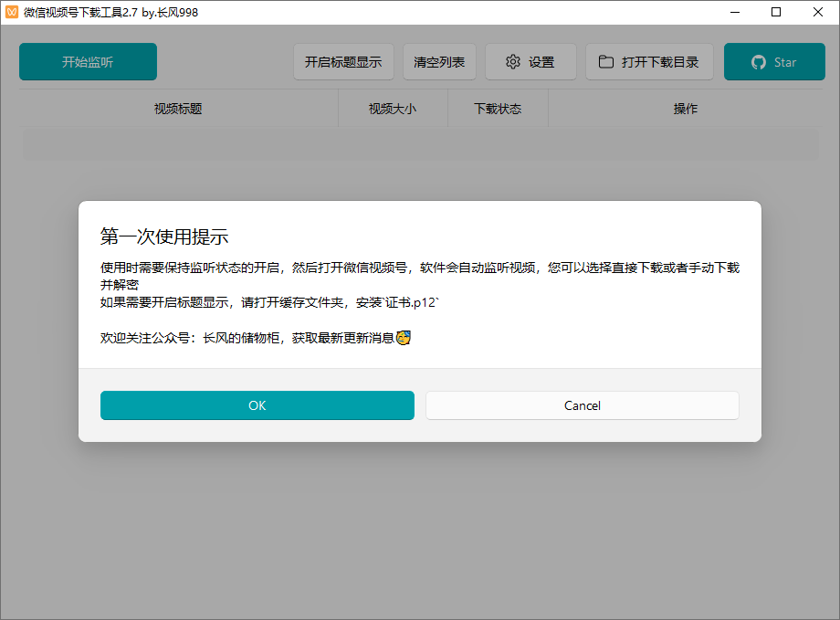Minimize the application window

coord(735,12)
